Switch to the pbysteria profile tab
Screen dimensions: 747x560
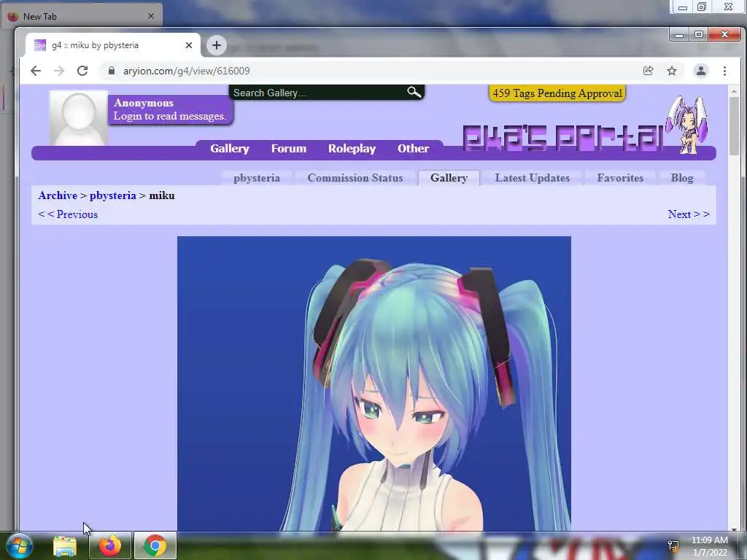(257, 178)
